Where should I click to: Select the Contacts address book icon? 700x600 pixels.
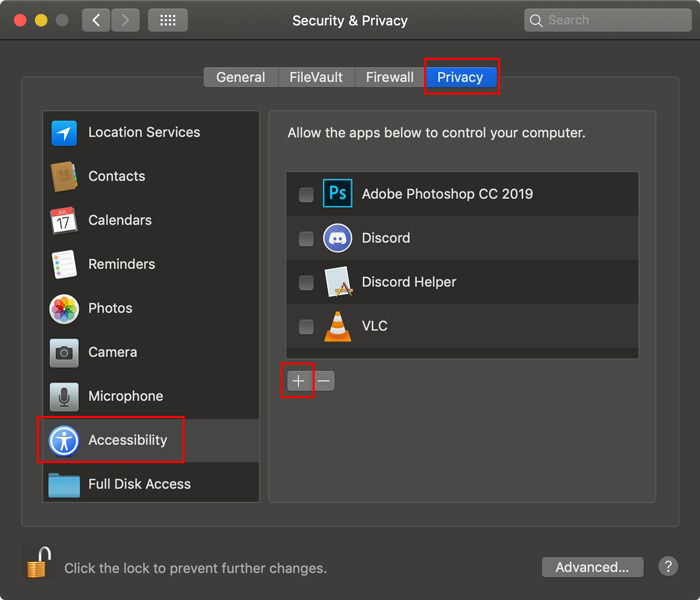[64, 176]
